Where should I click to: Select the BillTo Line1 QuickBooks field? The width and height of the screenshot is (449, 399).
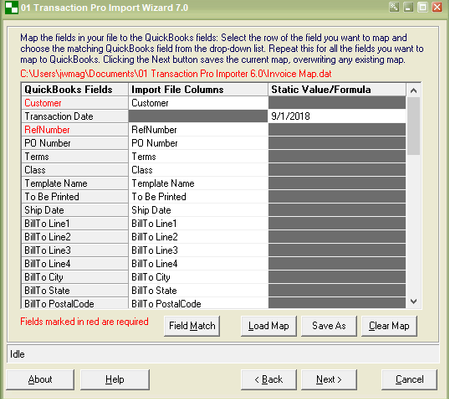coord(75,223)
